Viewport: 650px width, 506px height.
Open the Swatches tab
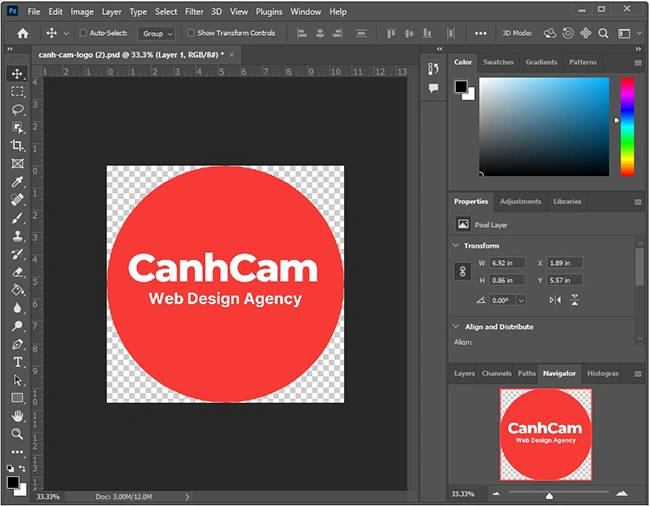[x=498, y=62]
